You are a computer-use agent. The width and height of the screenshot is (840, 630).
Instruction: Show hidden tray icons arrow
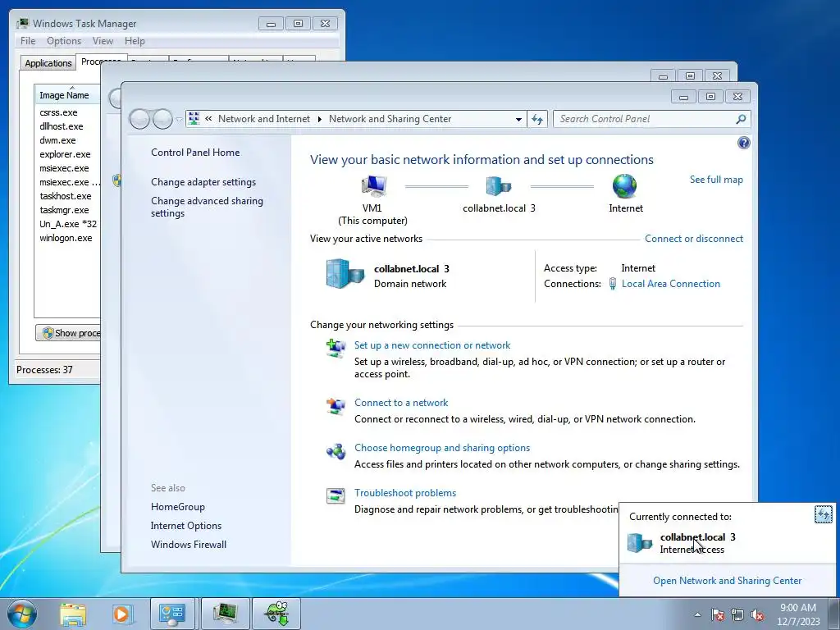697,614
